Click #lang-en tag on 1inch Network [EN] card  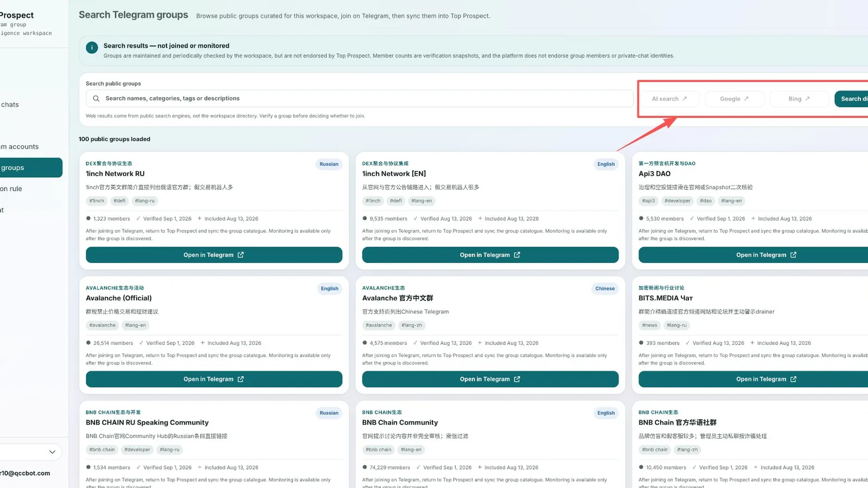[422, 201]
